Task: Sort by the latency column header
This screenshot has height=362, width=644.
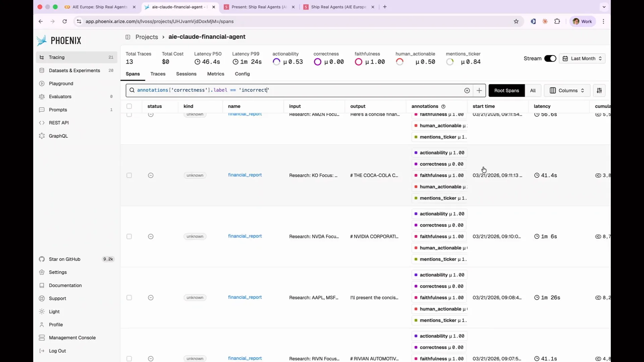Action: click(542, 106)
